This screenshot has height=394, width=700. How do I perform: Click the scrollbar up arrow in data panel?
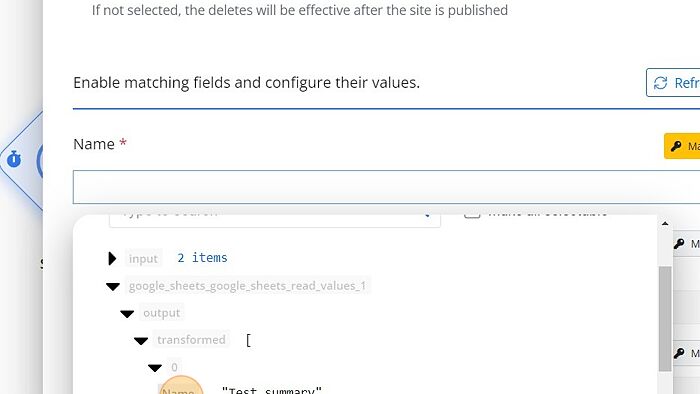click(665, 223)
